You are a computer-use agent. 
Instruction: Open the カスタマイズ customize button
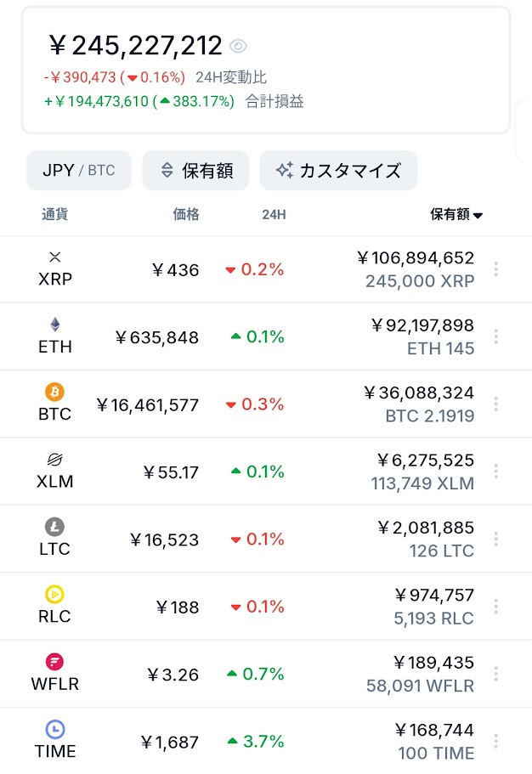pos(338,170)
